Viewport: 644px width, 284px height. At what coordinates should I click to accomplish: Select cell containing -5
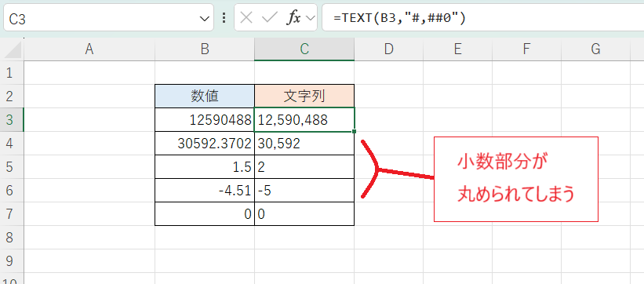tap(304, 191)
